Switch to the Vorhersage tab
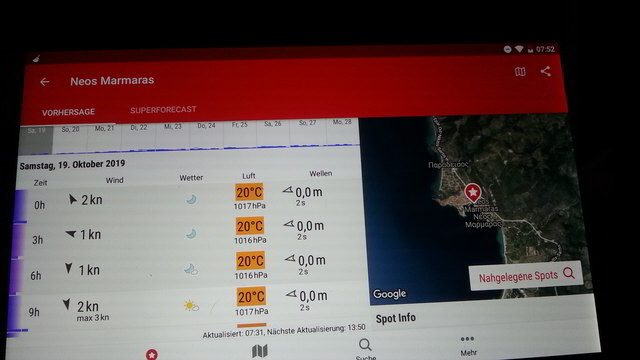 coord(68,112)
